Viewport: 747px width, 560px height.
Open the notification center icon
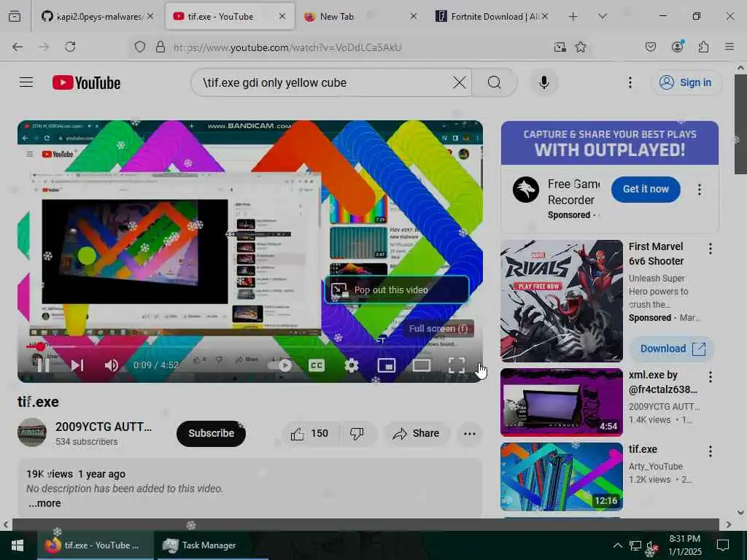click(x=723, y=545)
